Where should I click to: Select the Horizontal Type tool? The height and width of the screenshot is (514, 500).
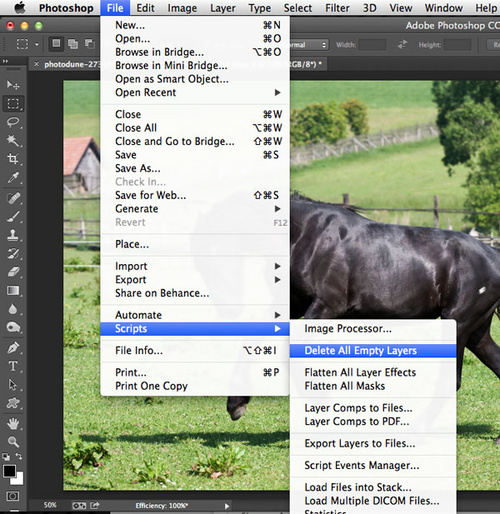13,366
